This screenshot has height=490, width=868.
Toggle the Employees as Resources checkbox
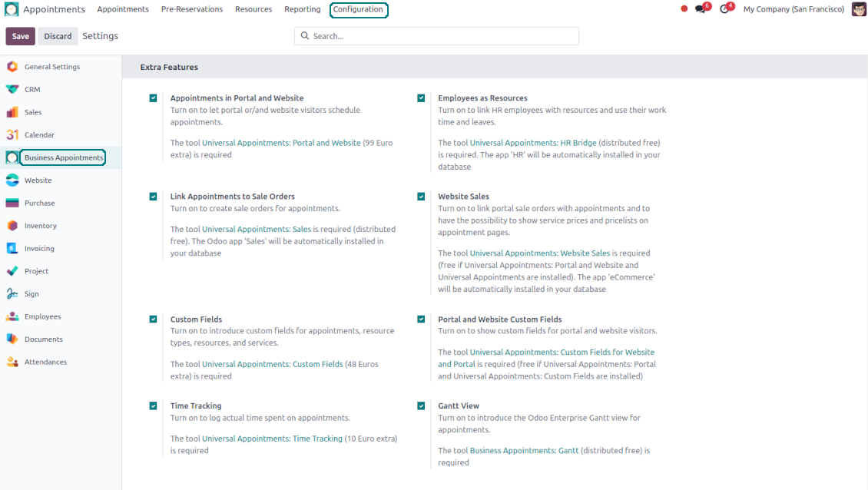tap(421, 98)
